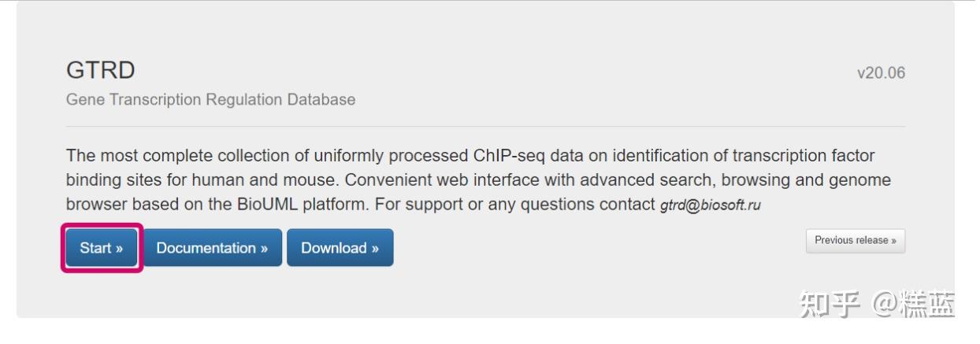
Task: Click the word BioUML in the description
Action: pyautogui.click(x=265, y=205)
